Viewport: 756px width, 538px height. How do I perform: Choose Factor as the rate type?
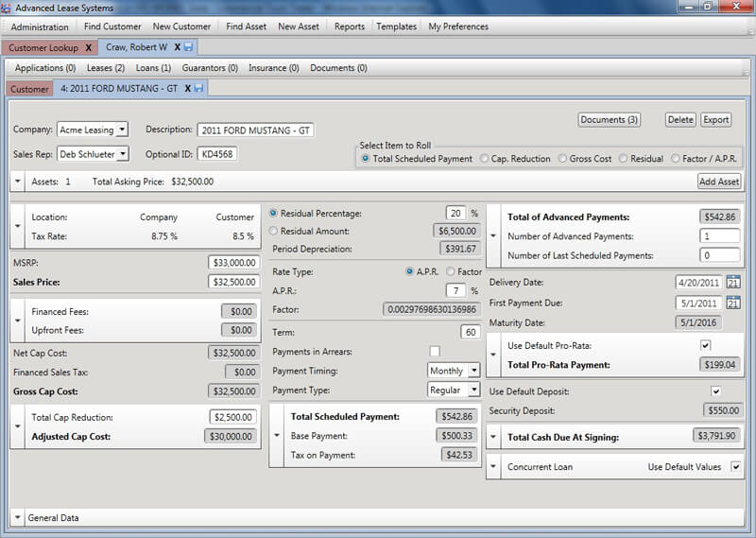(450, 271)
